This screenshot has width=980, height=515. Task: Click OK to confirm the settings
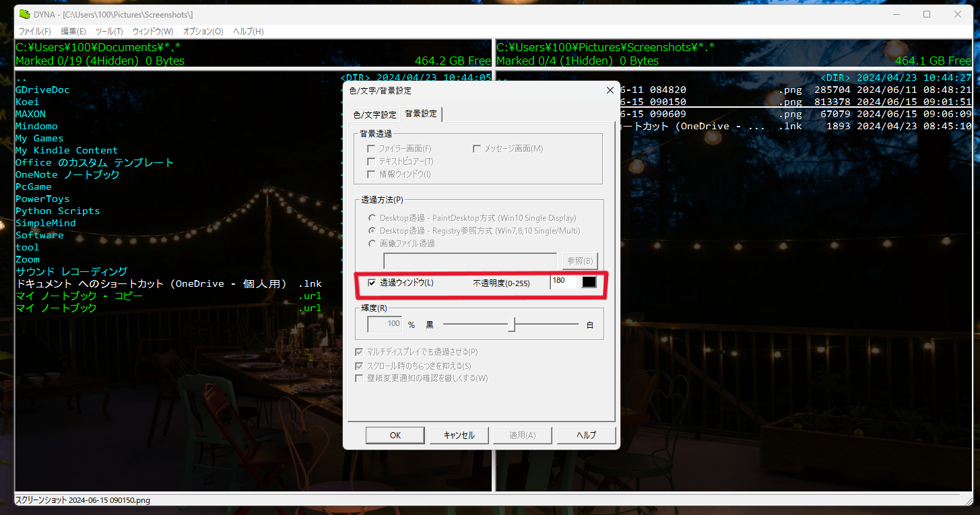[395, 435]
